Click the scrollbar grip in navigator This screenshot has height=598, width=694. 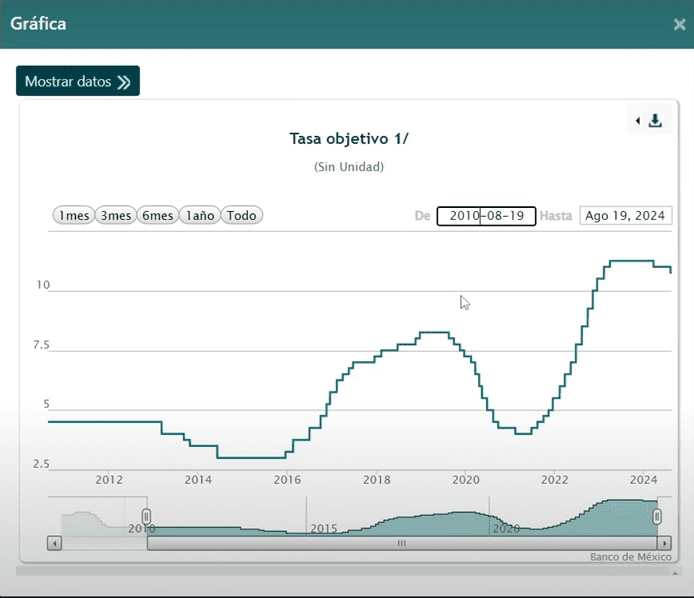click(402, 543)
